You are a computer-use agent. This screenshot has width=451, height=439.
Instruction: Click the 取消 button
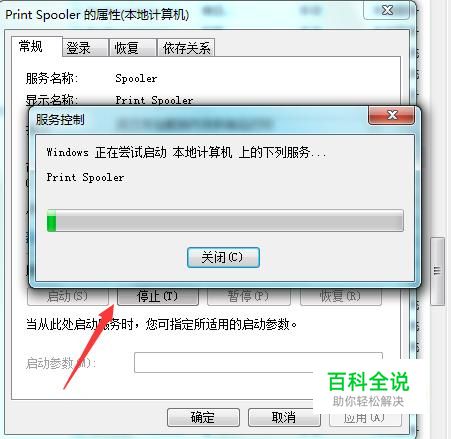tap(284, 417)
